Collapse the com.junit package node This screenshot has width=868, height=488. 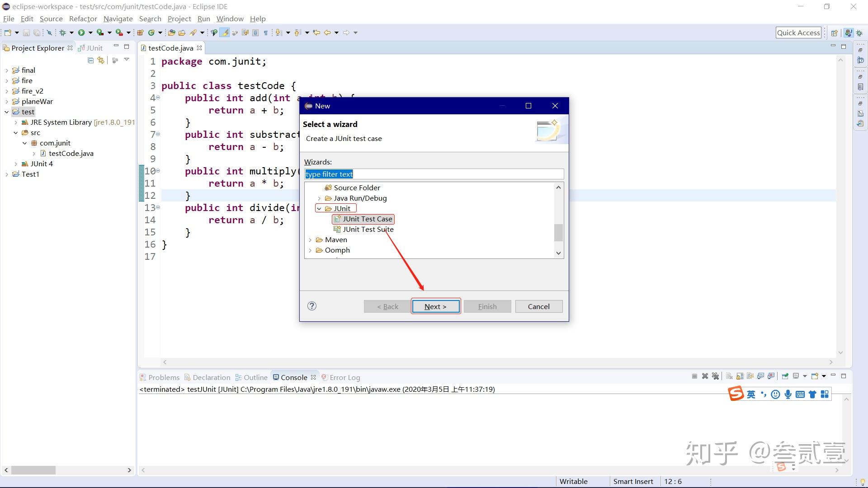tap(25, 143)
